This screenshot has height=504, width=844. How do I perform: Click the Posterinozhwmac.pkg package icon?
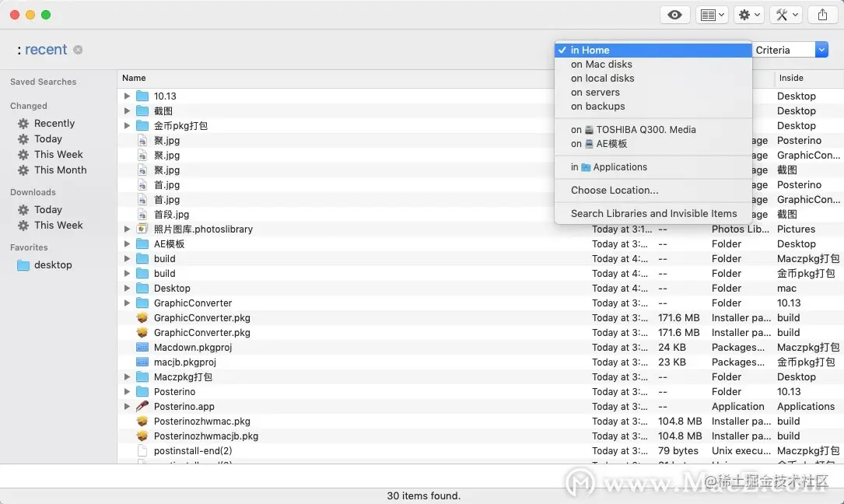coord(142,421)
